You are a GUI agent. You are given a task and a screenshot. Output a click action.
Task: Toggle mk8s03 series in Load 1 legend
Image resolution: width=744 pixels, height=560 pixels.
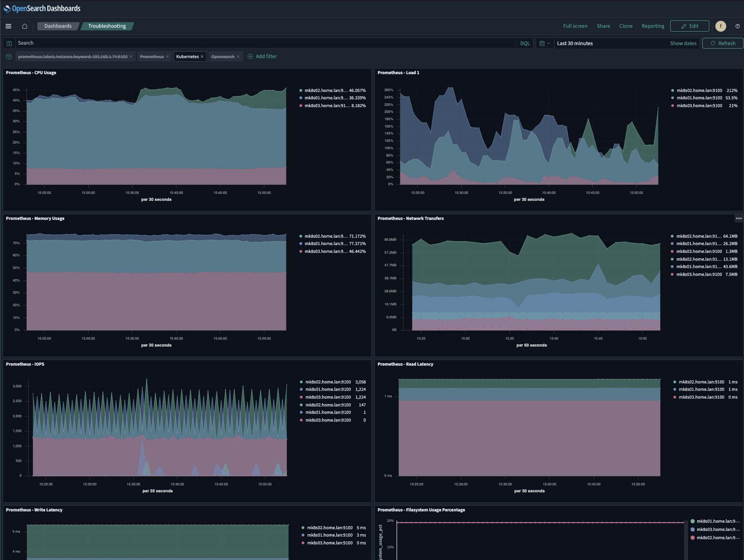coord(699,106)
